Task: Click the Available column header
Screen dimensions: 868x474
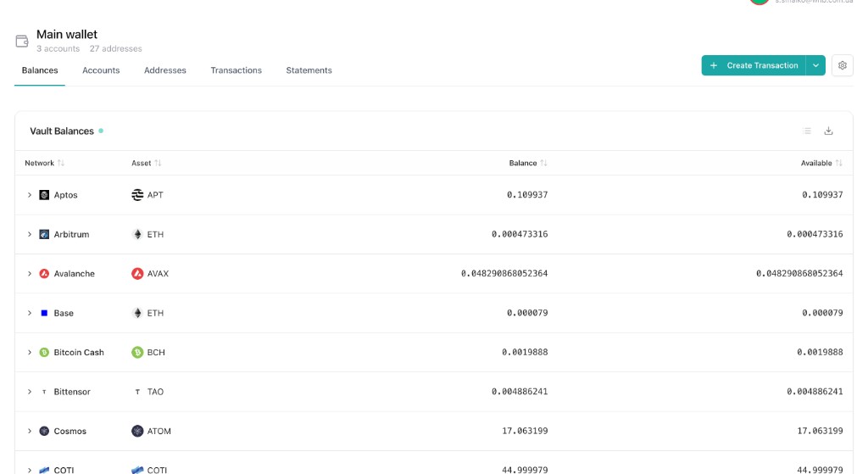Action: point(816,163)
